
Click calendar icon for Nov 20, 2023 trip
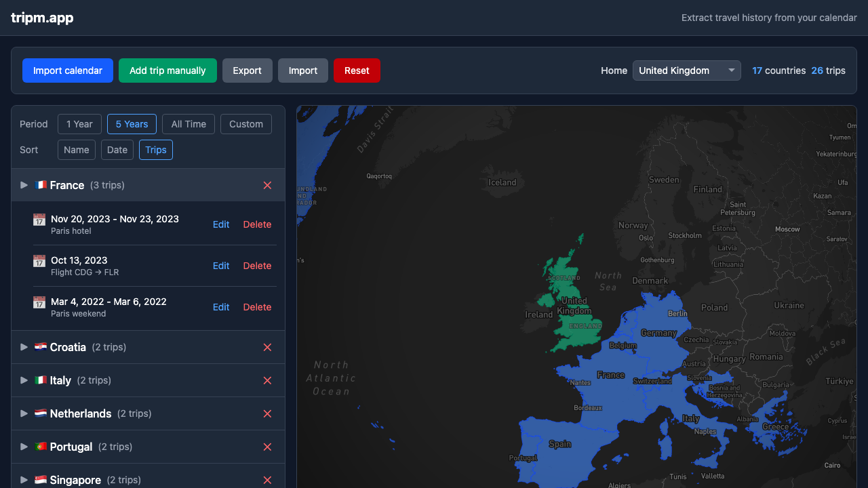pos(39,220)
